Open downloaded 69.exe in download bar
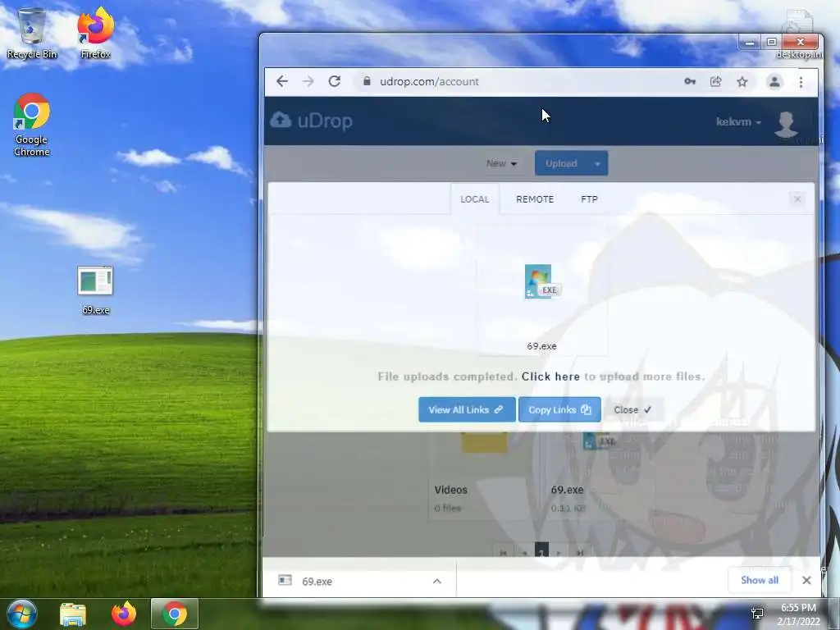Image resolution: width=840 pixels, height=630 pixels. (x=317, y=582)
